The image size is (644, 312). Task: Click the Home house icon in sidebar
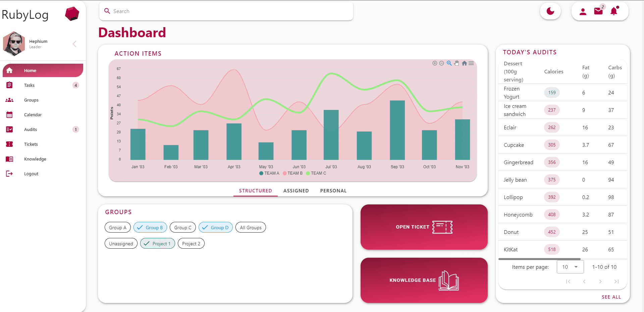[9, 70]
